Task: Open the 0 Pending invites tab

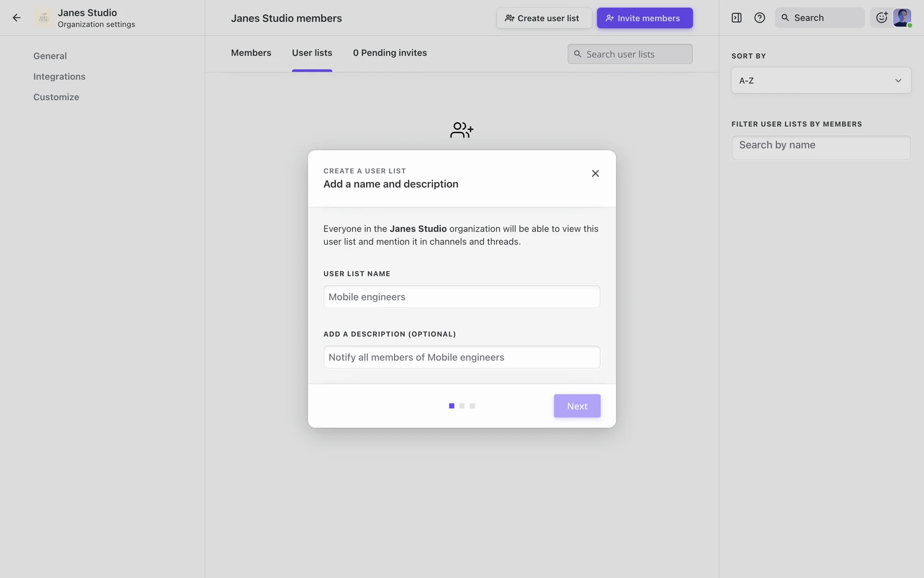Action: pyautogui.click(x=390, y=53)
